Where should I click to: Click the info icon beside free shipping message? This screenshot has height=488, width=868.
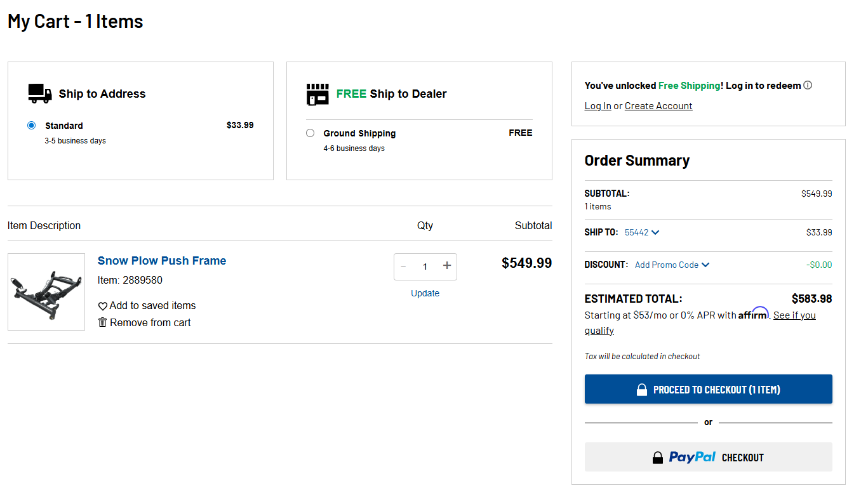click(808, 85)
